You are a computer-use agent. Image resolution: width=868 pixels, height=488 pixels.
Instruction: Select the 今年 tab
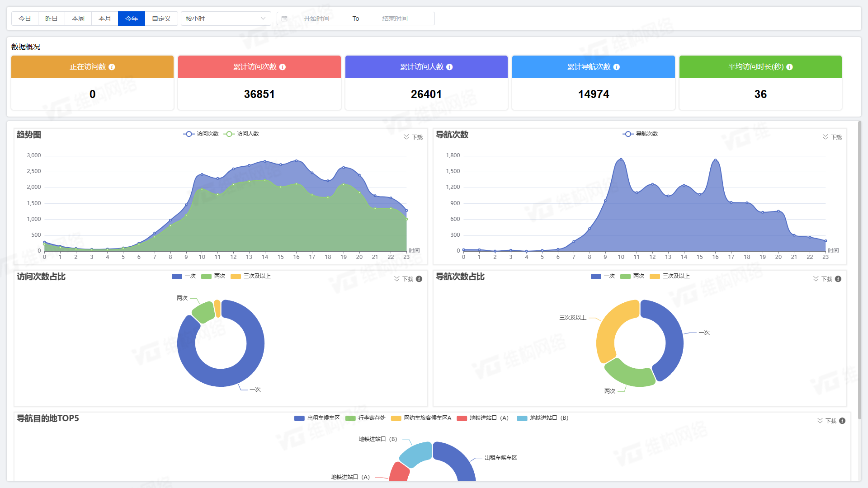click(x=132, y=19)
